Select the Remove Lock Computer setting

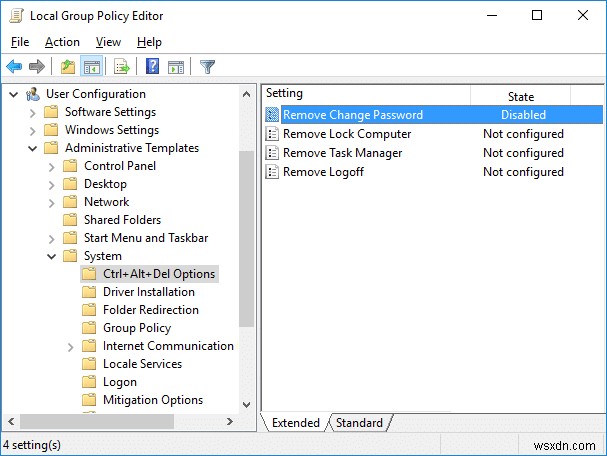[x=347, y=134]
